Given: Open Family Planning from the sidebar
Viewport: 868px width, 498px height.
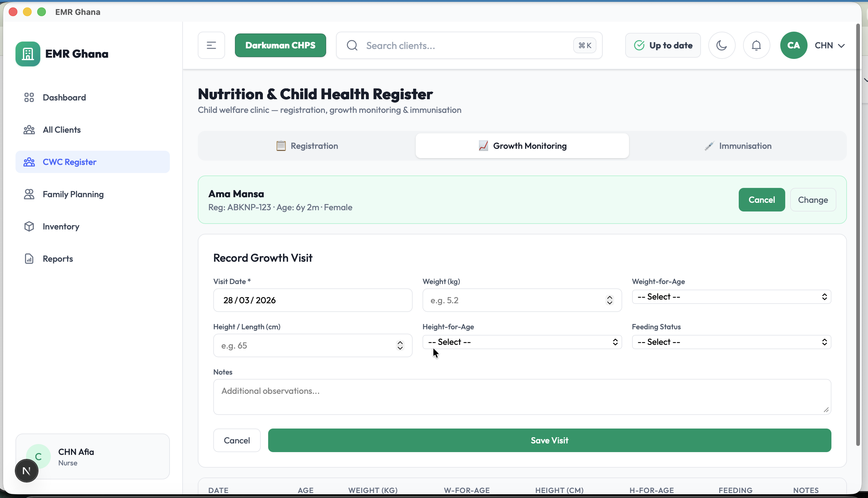Looking at the screenshot, I should 73,194.
